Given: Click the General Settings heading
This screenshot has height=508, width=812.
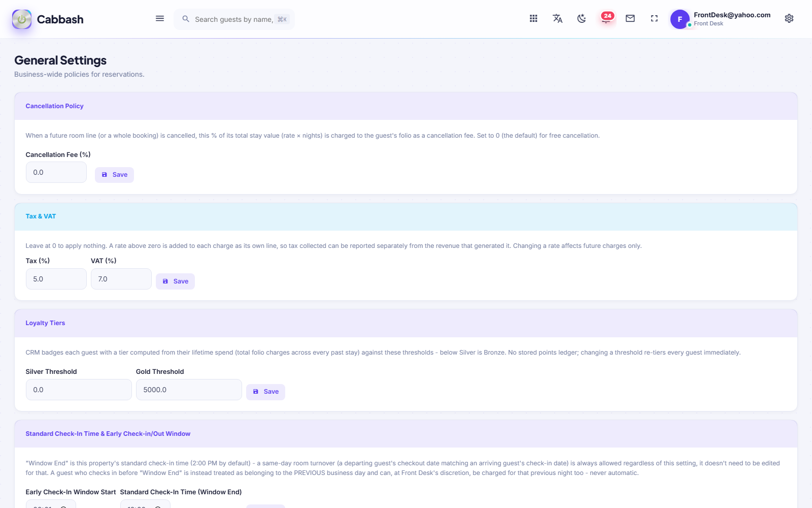Looking at the screenshot, I should (x=60, y=60).
